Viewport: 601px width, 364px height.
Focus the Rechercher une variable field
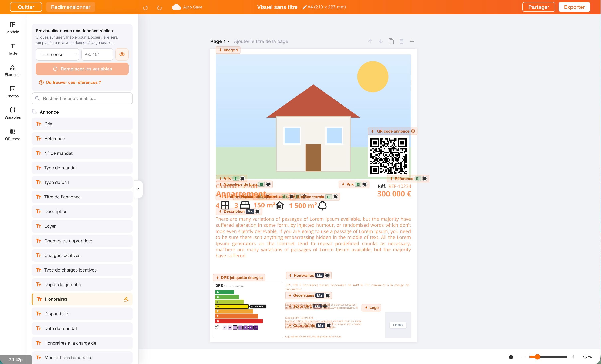82,98
